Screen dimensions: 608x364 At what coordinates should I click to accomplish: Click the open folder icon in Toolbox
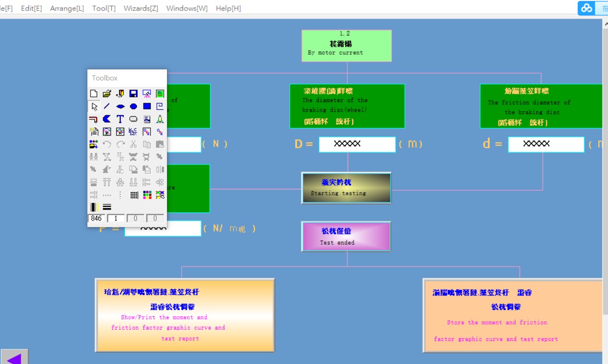pyautogui.click(x=107, y=94)
